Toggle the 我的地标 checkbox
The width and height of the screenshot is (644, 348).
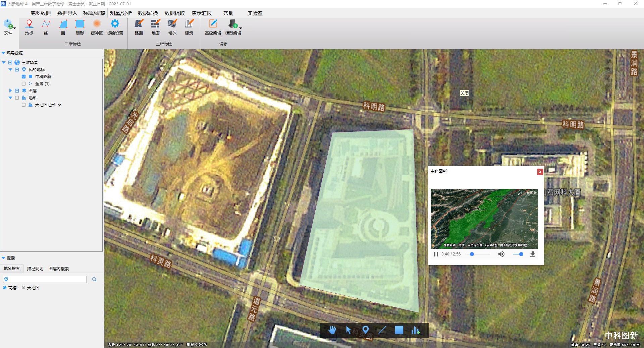(x=17, y=70)
